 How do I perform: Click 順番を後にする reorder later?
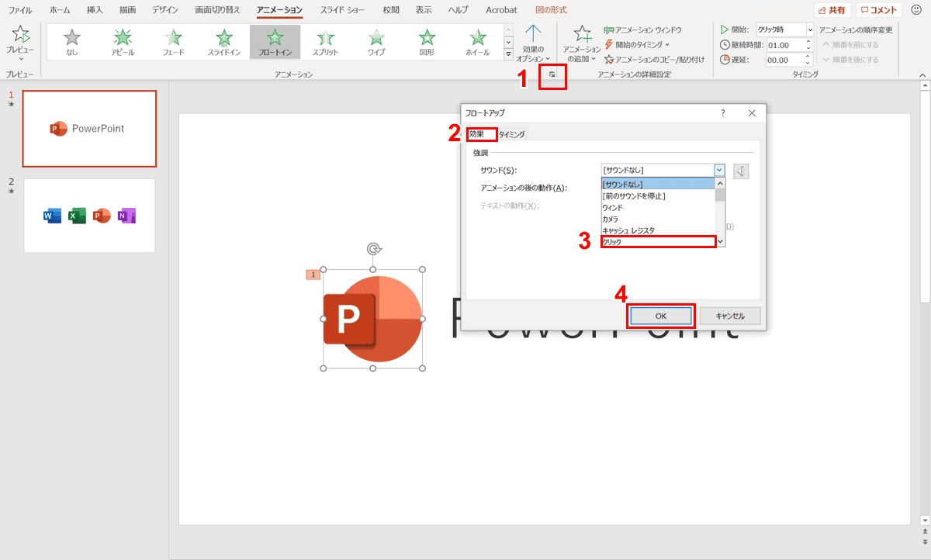(850, 59)
